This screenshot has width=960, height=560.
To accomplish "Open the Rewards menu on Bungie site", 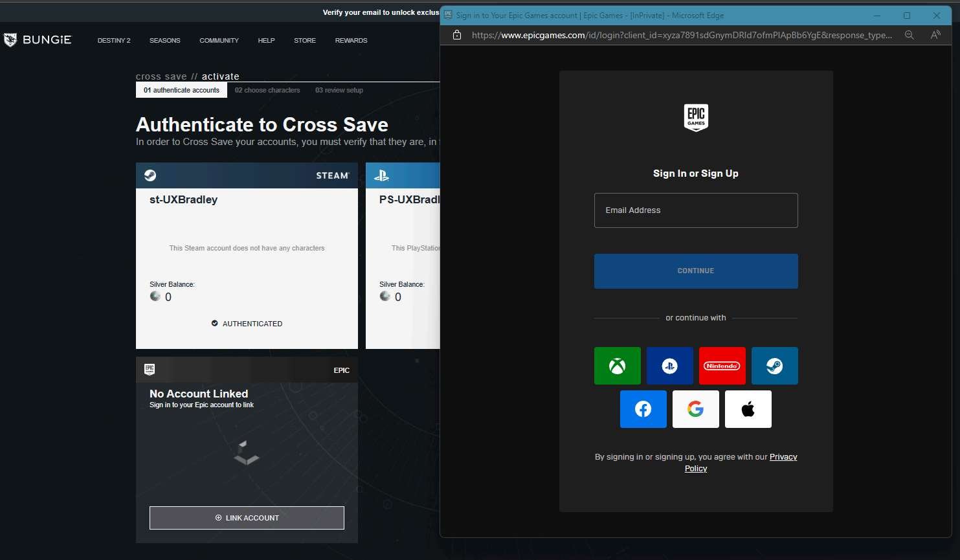I will (x=351, y=40).
